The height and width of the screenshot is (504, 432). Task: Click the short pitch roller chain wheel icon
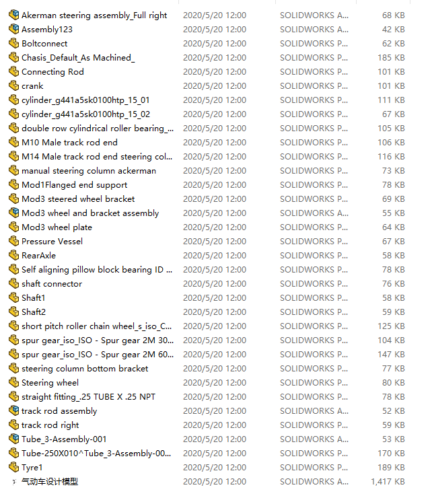tap(14, 326)
